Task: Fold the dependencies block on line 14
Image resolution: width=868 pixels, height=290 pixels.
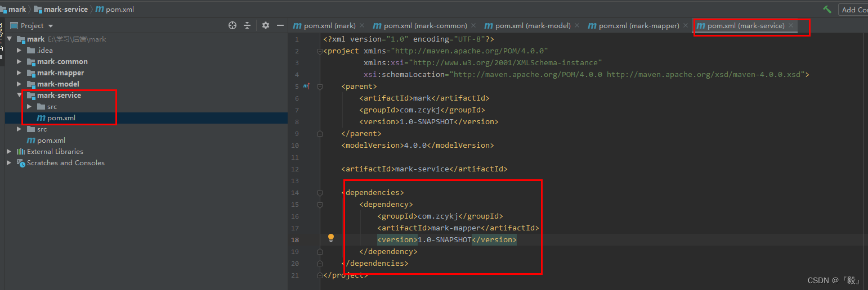Action: tap(320, 193)
